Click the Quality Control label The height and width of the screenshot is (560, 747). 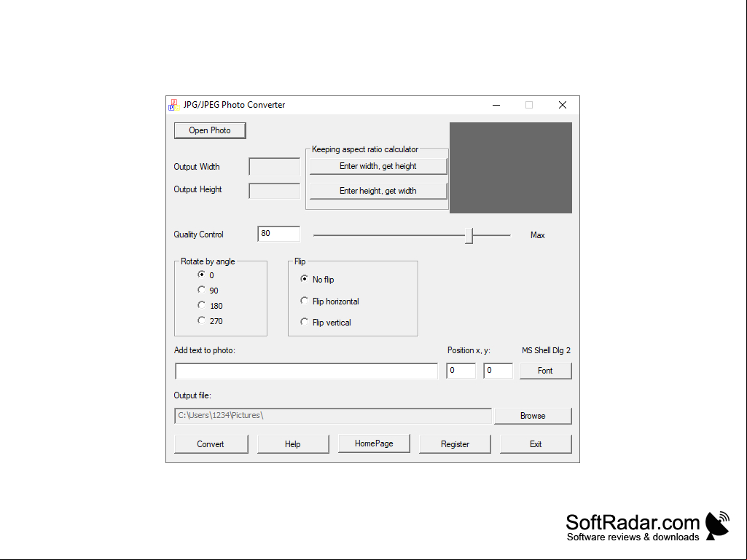tap(198, 234)
